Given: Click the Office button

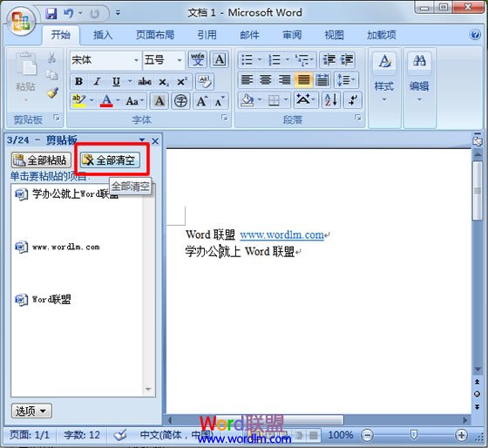Looking at the screenshot, I should 21,21.
